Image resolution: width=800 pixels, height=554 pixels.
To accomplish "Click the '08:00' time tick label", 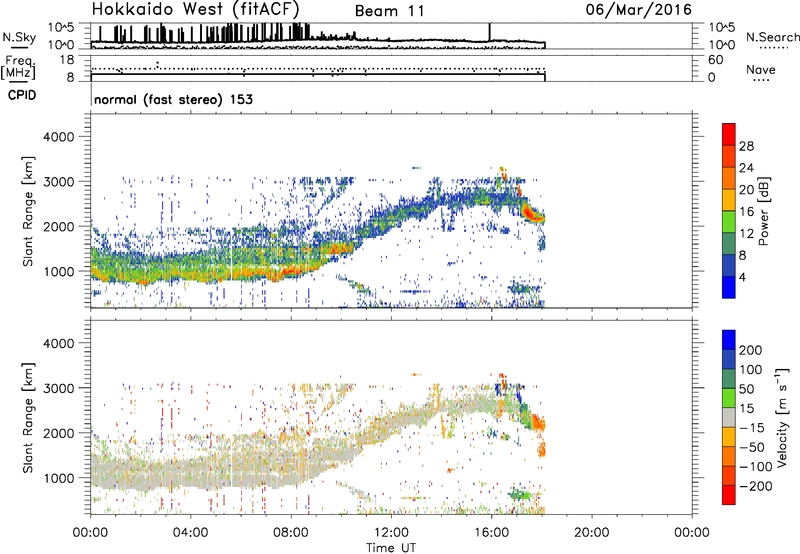I will point(291,533).
